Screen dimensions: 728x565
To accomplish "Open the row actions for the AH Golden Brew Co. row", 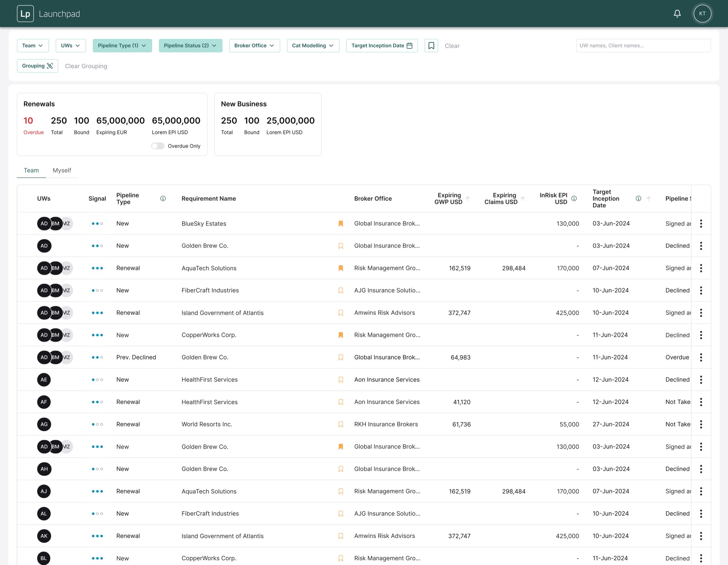I will 701,469.
